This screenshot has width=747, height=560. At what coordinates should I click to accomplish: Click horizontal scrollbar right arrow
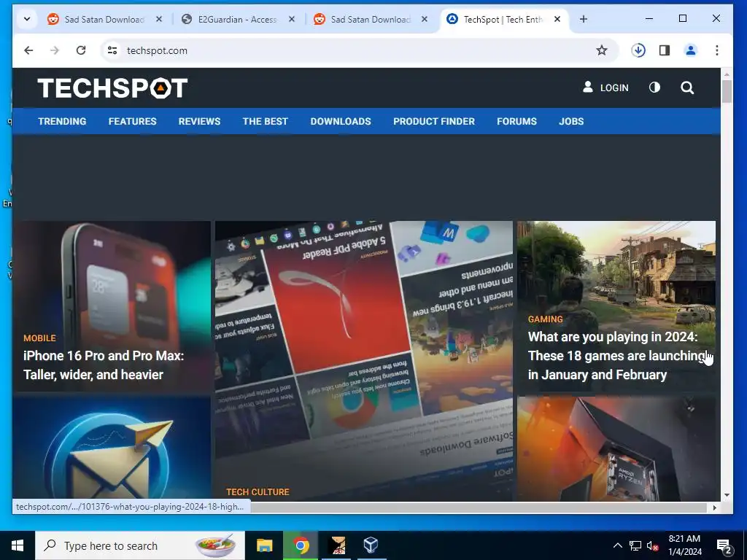pyautogui.click(x=714, y=507)
